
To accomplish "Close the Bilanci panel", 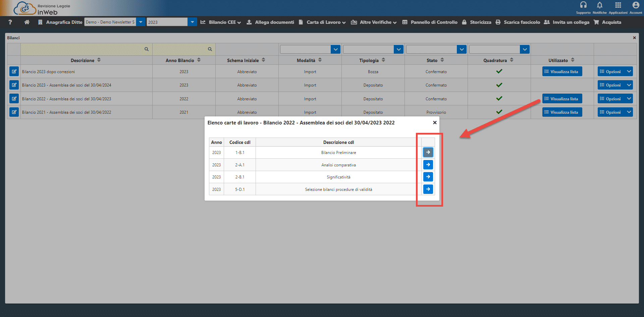I will pos(634,38).
